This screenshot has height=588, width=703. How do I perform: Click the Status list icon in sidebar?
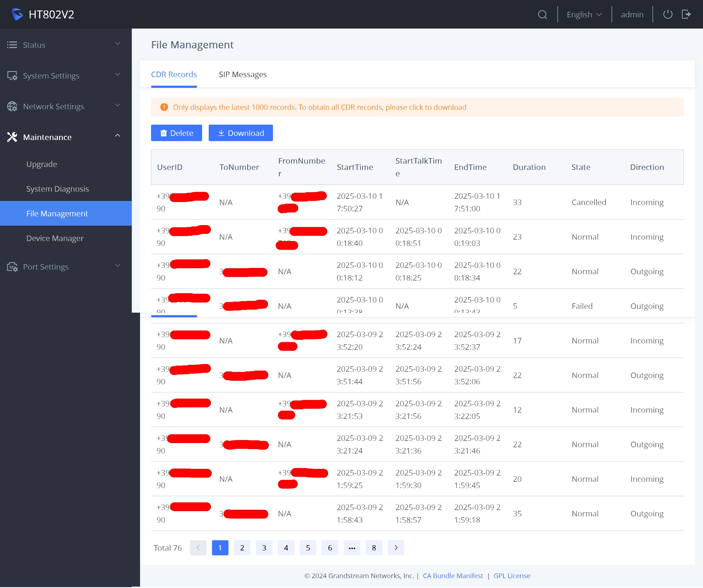point(12,45)
